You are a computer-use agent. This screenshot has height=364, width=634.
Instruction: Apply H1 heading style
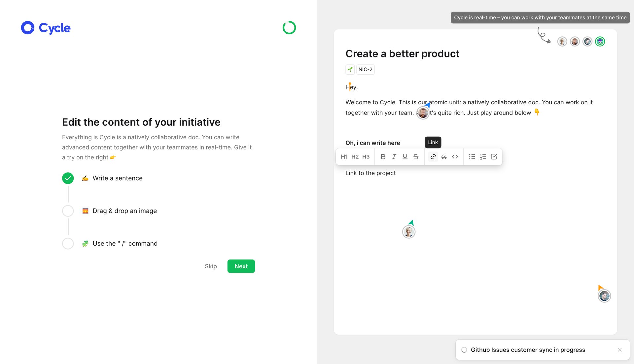344,156
